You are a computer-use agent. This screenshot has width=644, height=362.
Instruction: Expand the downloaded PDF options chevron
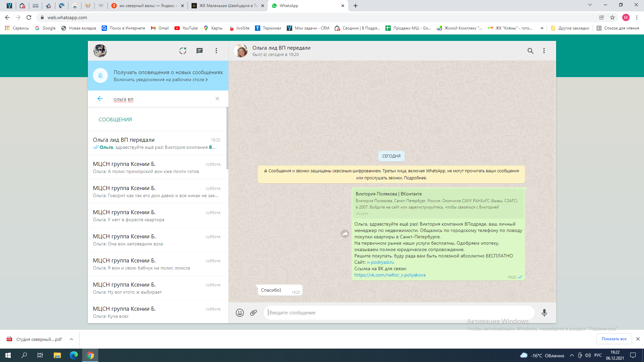pyautogui.click(x=71, y=339)
